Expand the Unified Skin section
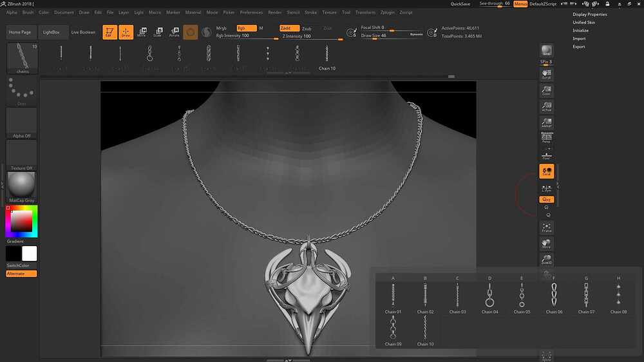 [x=583, y=22]
